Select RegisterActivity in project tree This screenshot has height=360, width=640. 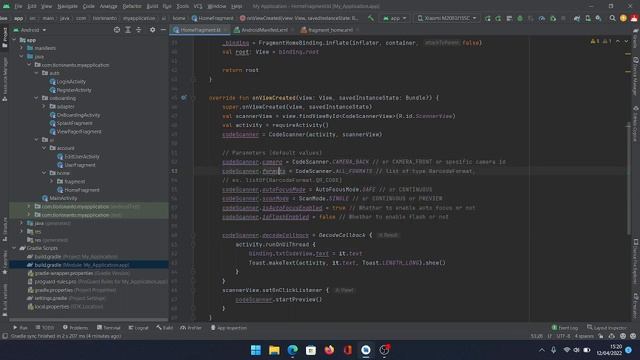[x=71, y=90]
